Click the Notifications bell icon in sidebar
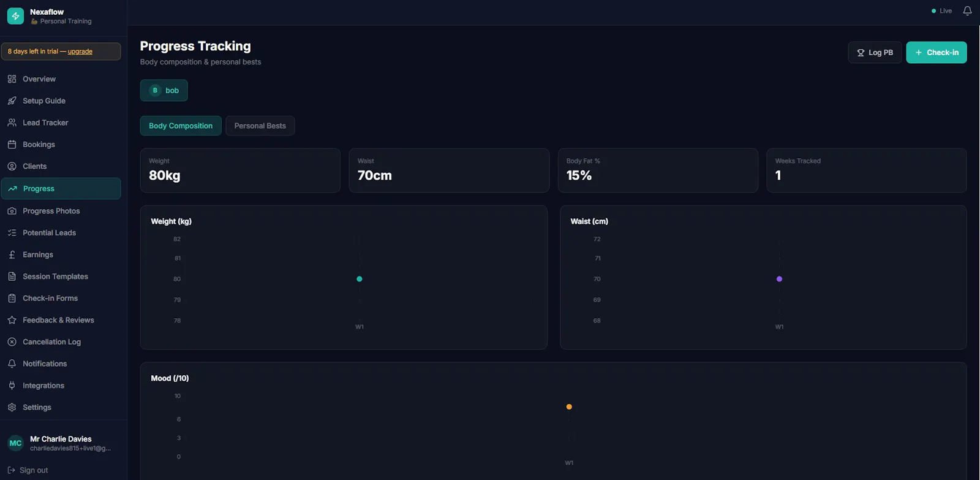This screenshot has width=980, height=480. coord(12,364)
